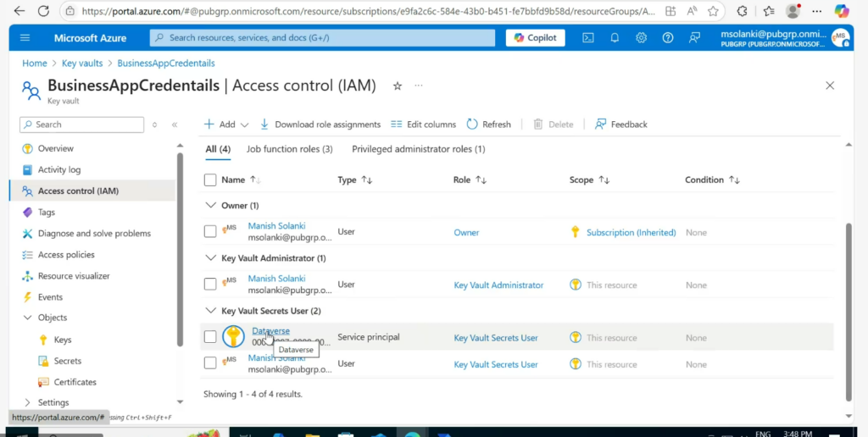Viewport: 868px width, 437px height.
Task: Open the Edge Copilot sidebar icon
Action: pyautogui.click(x=842, y=11)
